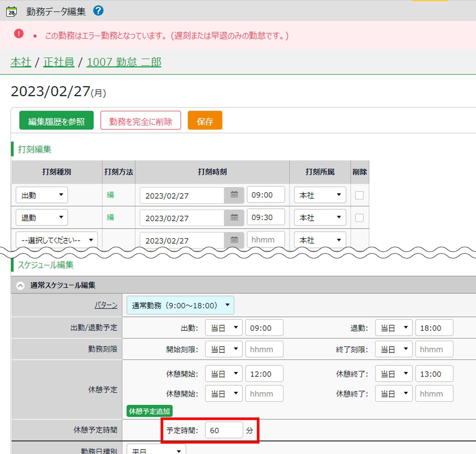Open the 開始刻限 day dropdown
Screen dimensions: 476x454
pyautogui.click(x=224, y=349)
